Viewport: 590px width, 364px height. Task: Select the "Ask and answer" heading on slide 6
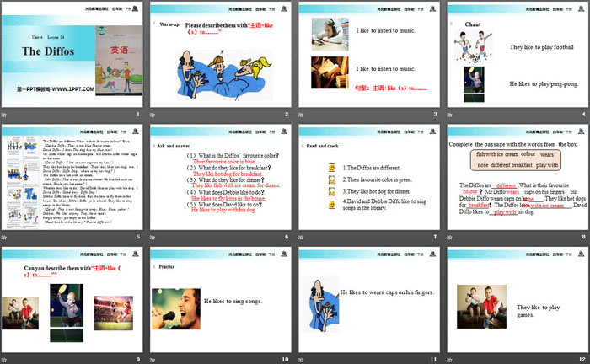(x=174, y=144)
